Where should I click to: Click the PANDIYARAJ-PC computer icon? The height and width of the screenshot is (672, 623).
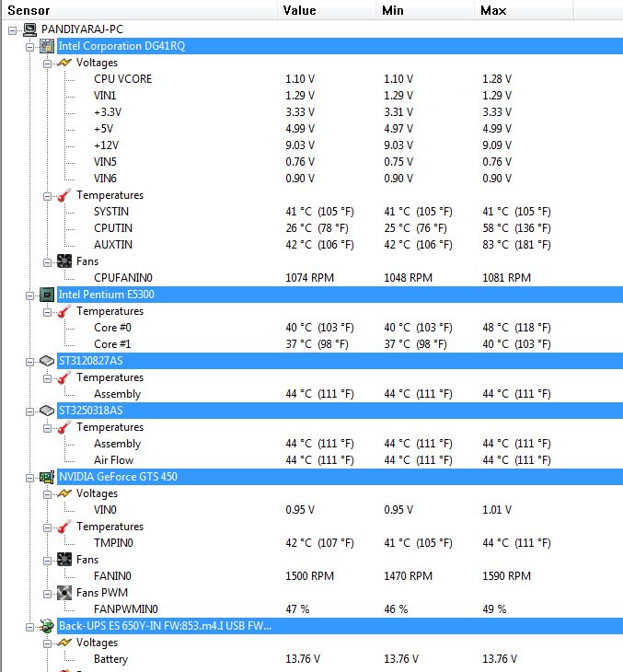pyautogui.click(x=30, y=29)
